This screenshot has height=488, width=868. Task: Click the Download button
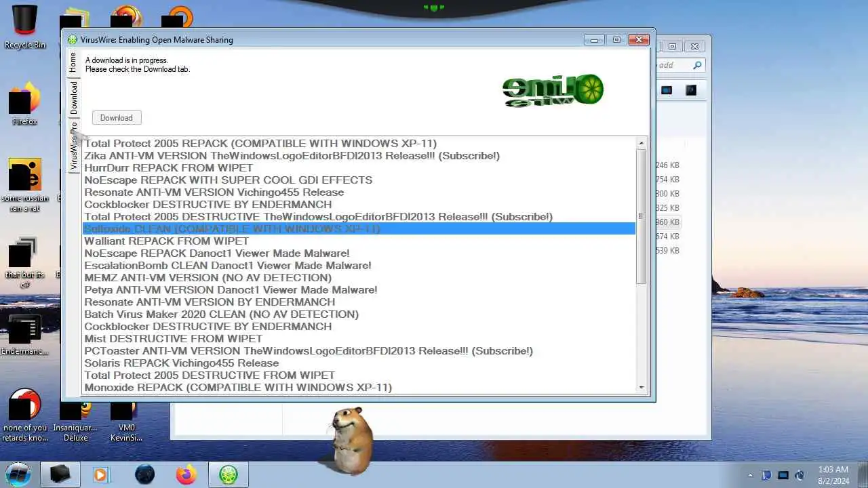(x=117, y=118)
